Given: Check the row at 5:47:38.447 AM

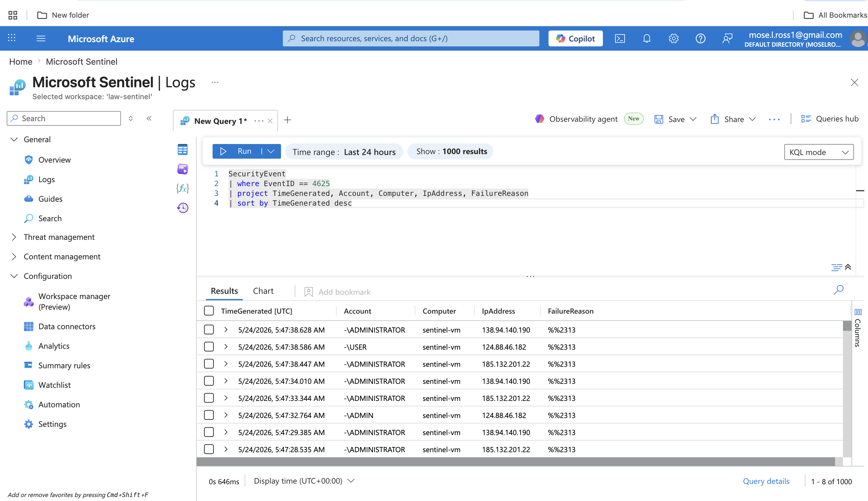Looking at the screenshot, I should [x=209, y=364].
